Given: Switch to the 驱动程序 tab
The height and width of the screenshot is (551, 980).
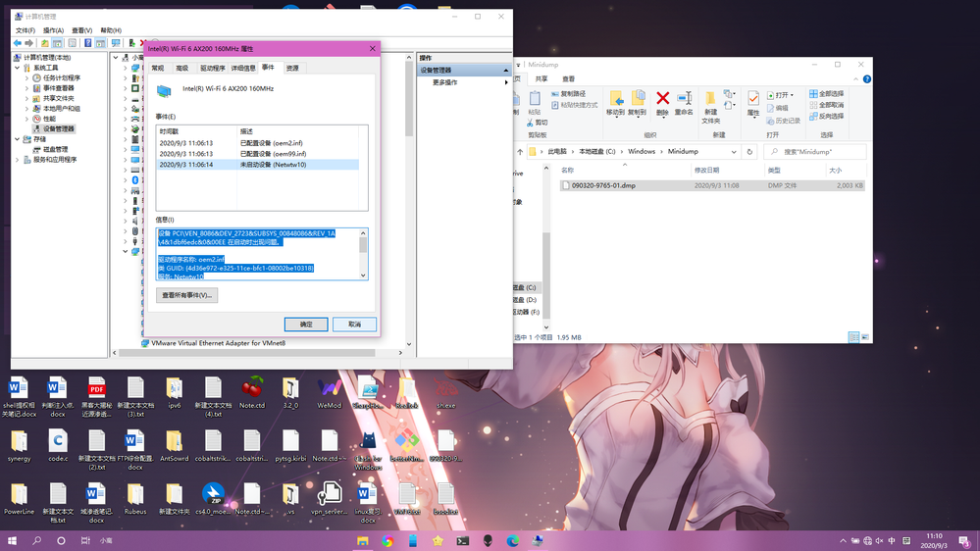Looking at the screenshot, I should (213, 68).
